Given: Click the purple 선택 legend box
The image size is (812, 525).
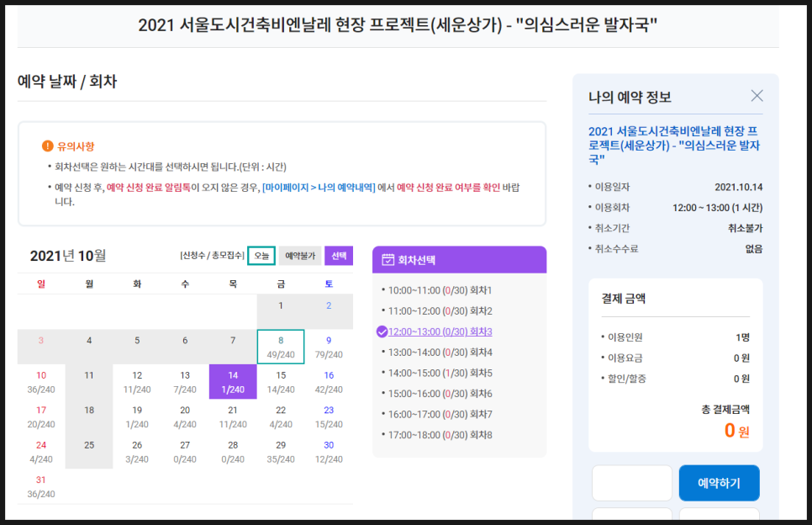Looking at the screenshot, I should (339, 256).
